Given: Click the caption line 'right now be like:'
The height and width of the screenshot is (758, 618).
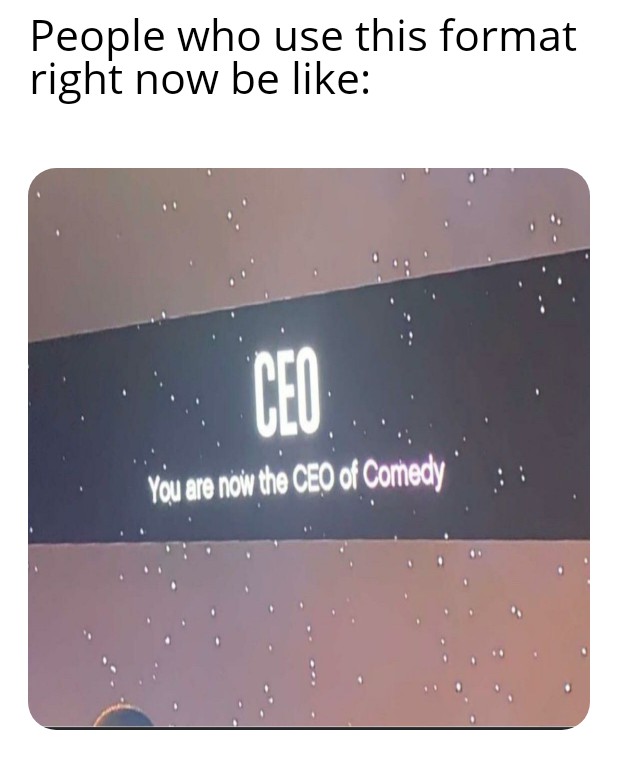Looking at the screenshot, I should (x=200, y=80).
